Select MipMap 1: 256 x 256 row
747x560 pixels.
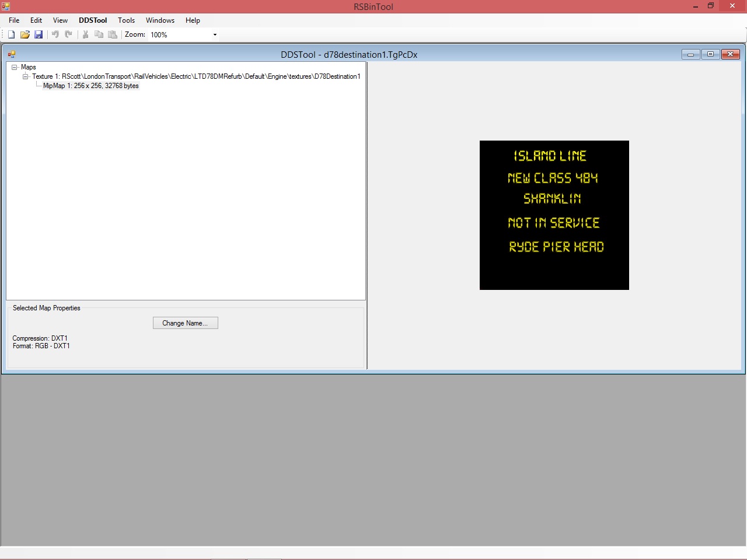[x=91, y=86]
